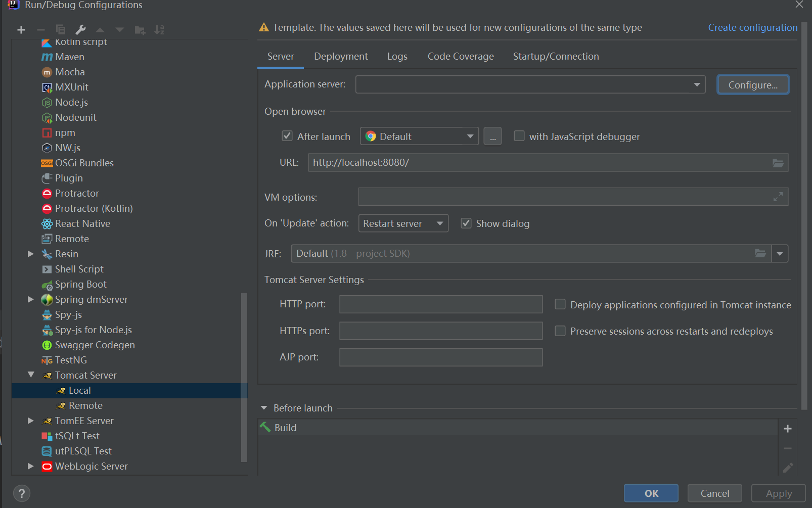Select the Mocha configuration type

[70, 72]
